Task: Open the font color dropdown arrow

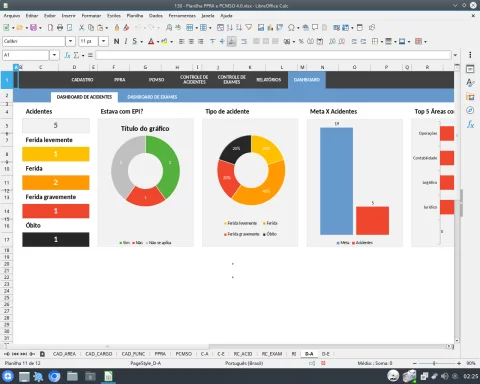Action: 158,42
